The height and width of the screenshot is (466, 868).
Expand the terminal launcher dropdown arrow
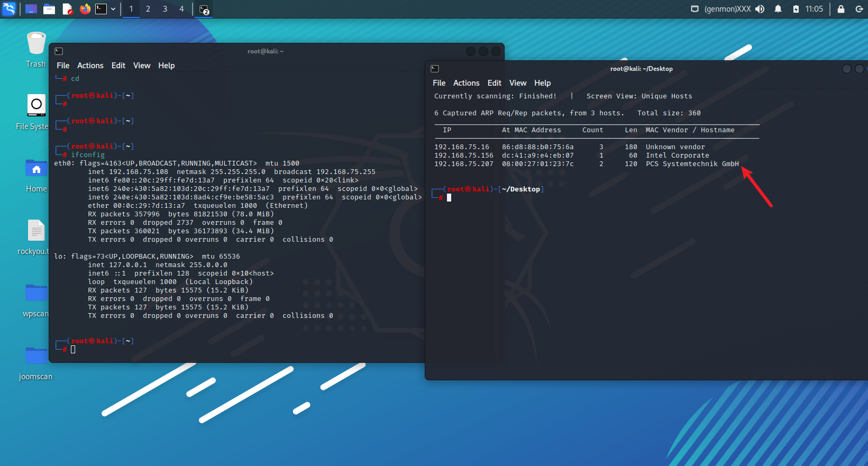(x=113, y=9)
